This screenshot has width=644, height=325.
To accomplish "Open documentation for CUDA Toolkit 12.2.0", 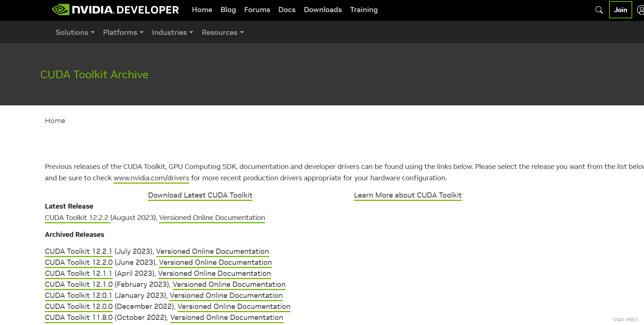I will [x=215, y=263].
